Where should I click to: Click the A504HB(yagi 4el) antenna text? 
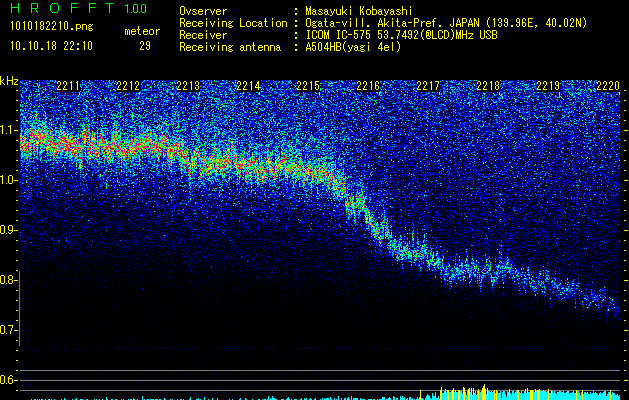(353, 47)
